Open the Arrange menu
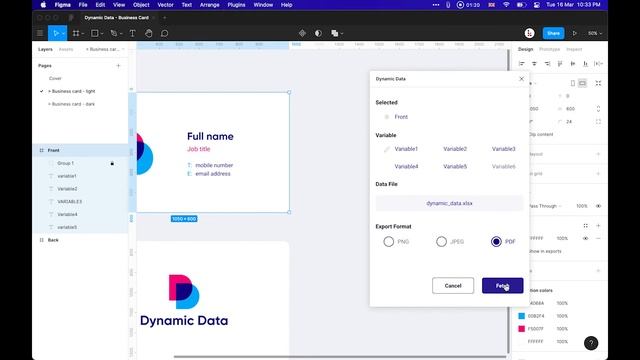The width and height of the screenshot is (640, 360). click(x=210, y=5)
